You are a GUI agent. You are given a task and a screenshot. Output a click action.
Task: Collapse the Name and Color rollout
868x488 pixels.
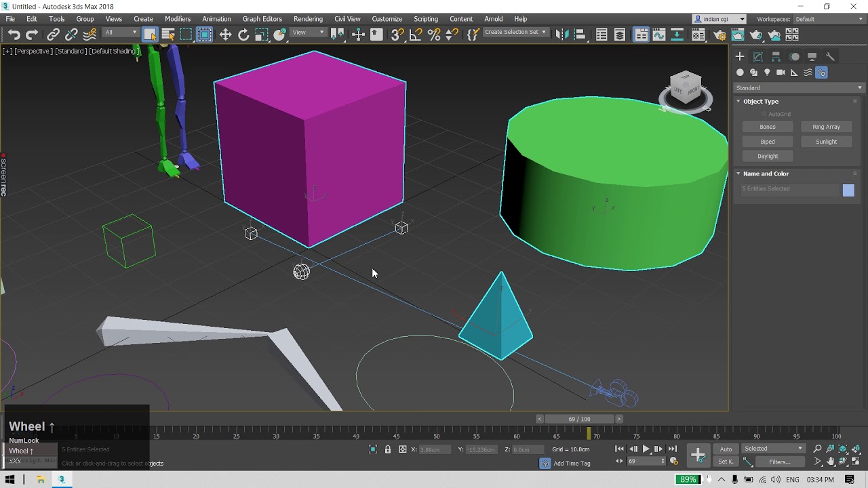766,174
